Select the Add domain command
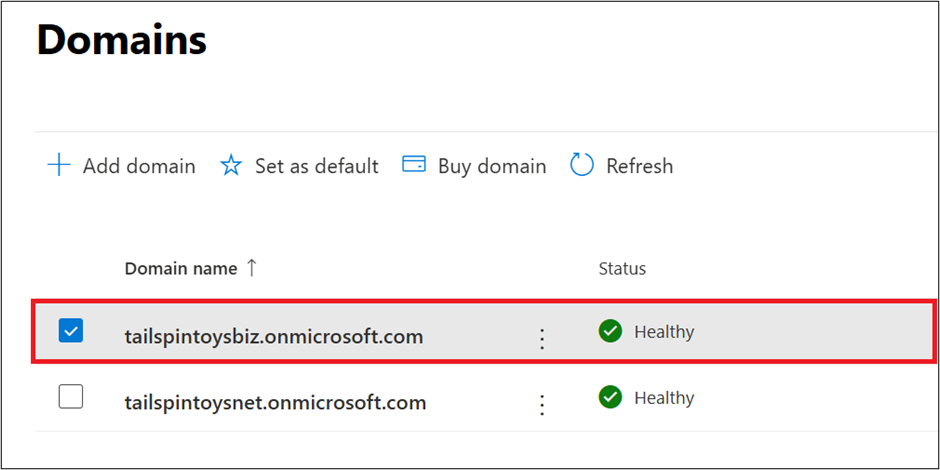This screenshot has width=940, height=470. click(138, 166)
